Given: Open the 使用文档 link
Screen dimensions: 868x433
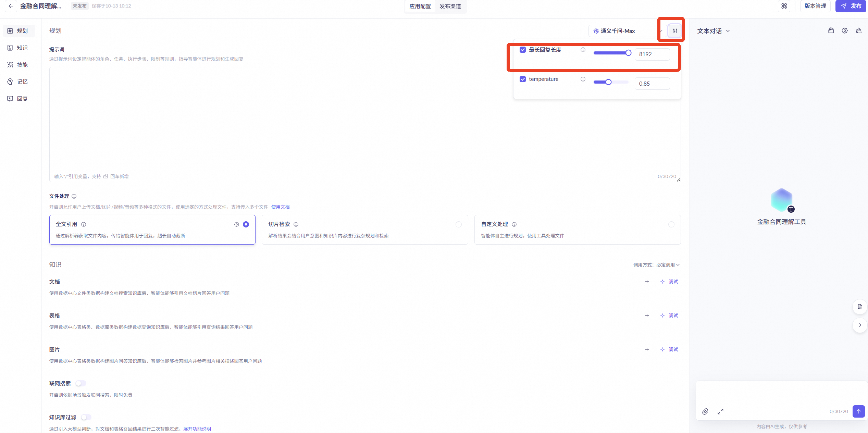Looking at the screenshot, I should click(x=280, y=207).
